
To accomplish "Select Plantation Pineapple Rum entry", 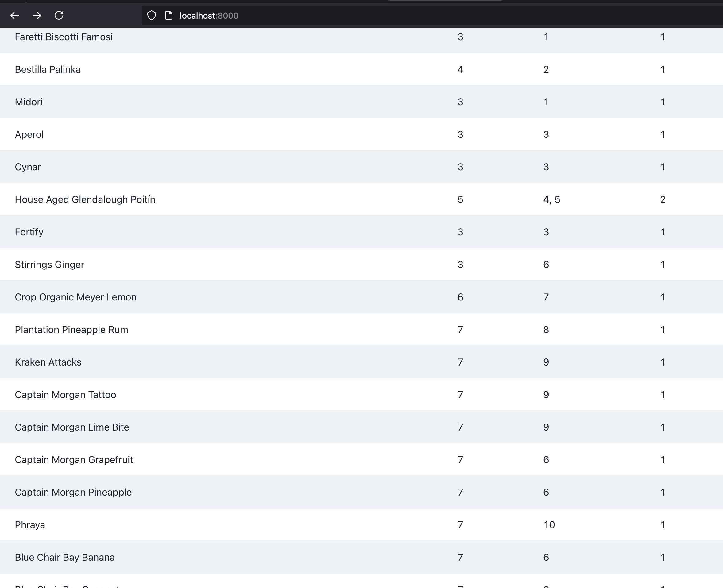I will (72, 330).
